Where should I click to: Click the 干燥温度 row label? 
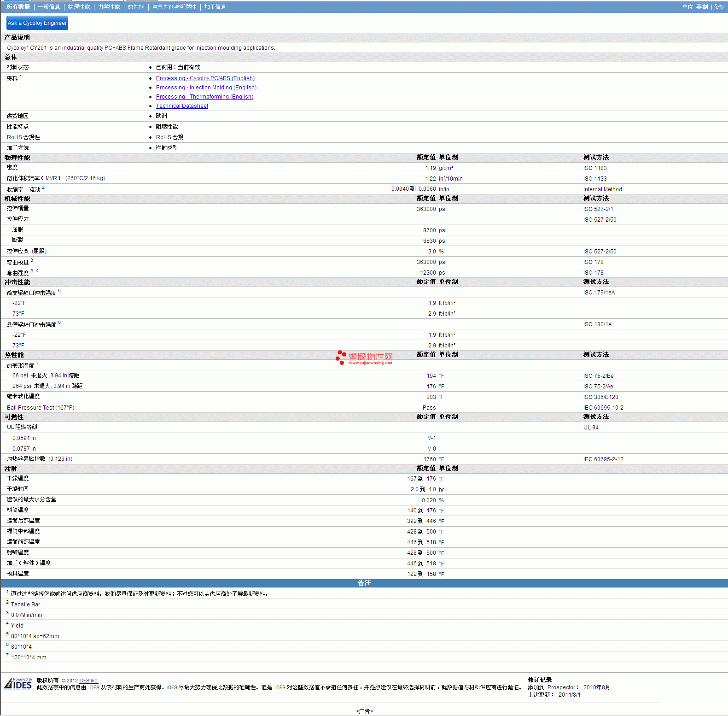pos(17,478)
